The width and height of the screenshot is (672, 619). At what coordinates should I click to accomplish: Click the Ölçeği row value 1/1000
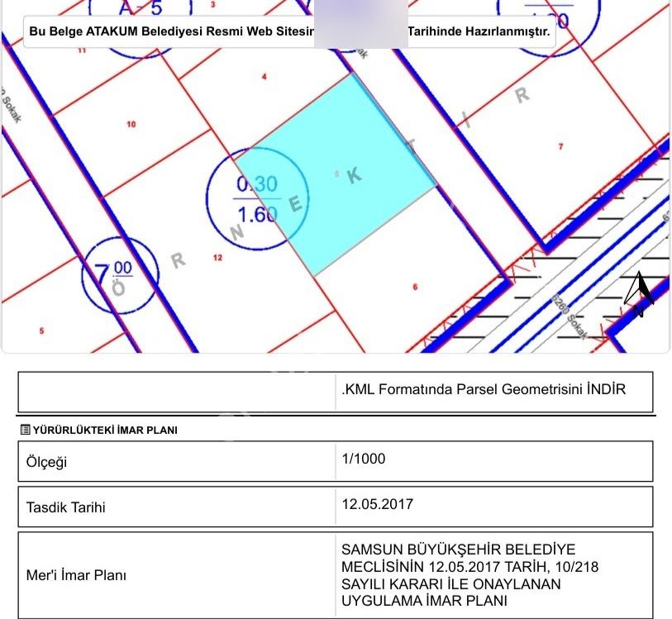(364, 459)
